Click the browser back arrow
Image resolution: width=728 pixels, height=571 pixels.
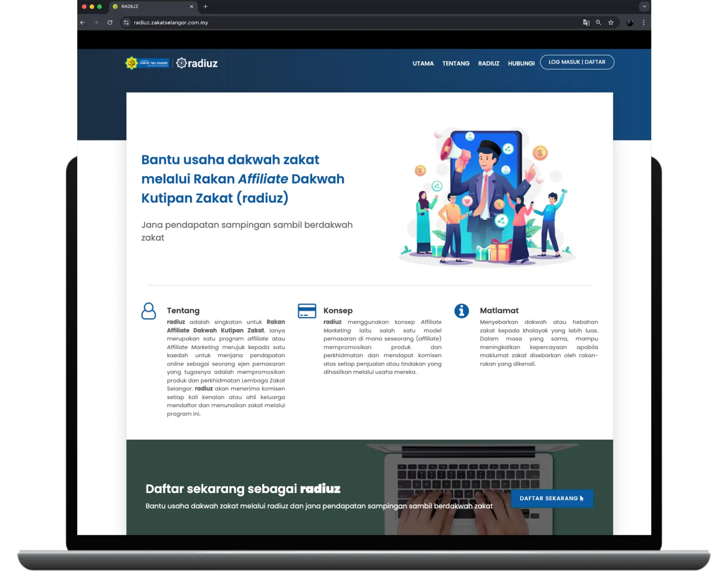83,23
